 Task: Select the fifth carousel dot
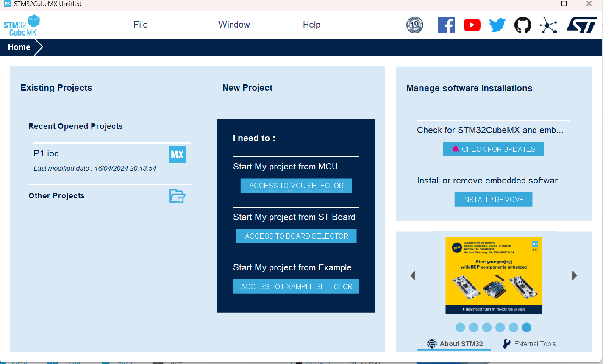(x=513, y=328)
